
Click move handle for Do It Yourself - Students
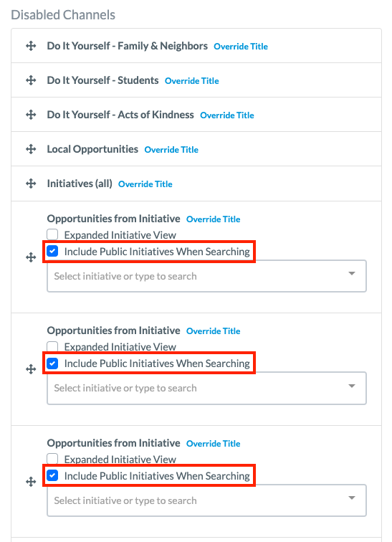[x=31, y=80]
